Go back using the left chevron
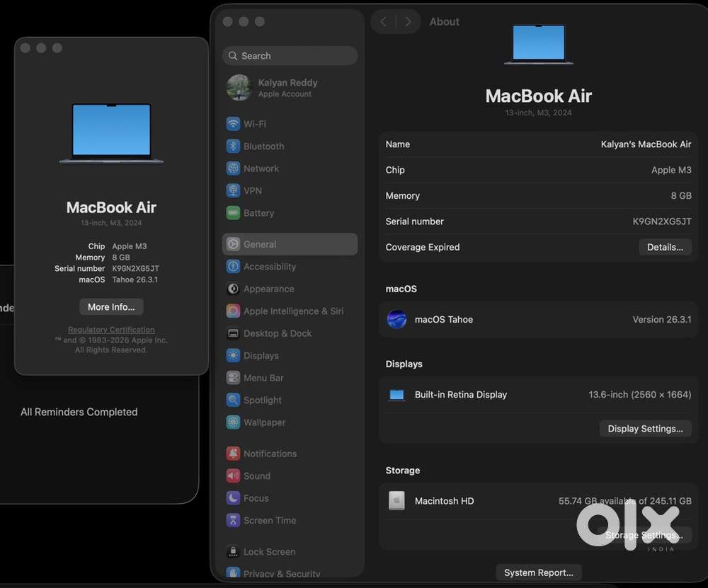 [x=384, y=22]
